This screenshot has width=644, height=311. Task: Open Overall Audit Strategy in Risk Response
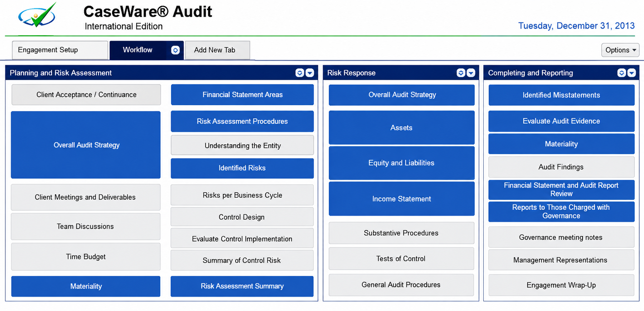402,95
